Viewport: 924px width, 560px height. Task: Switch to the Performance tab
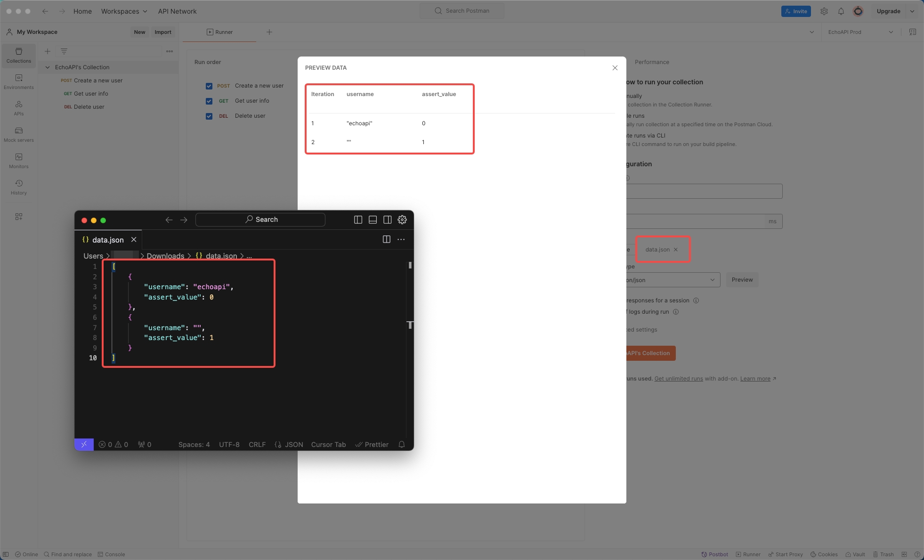tap(652, 62)
